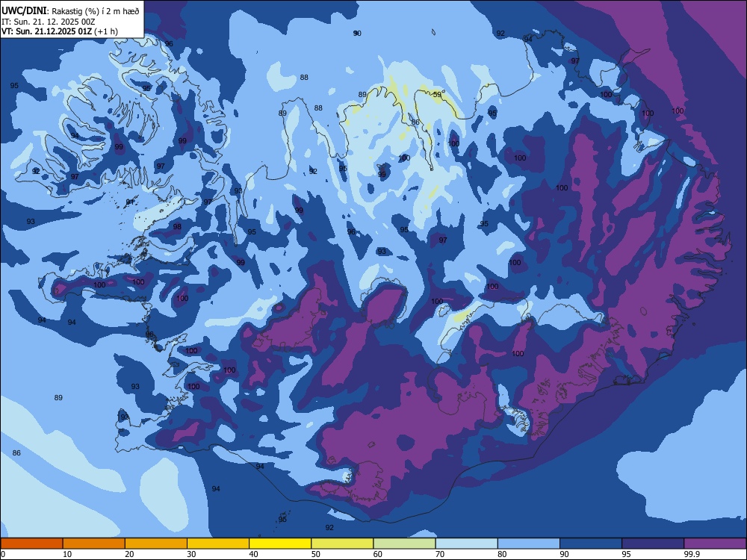Viewport: 747px width, 560px height.
Task: Click the 91 humidity value on the map
Action: pos(130,202)
